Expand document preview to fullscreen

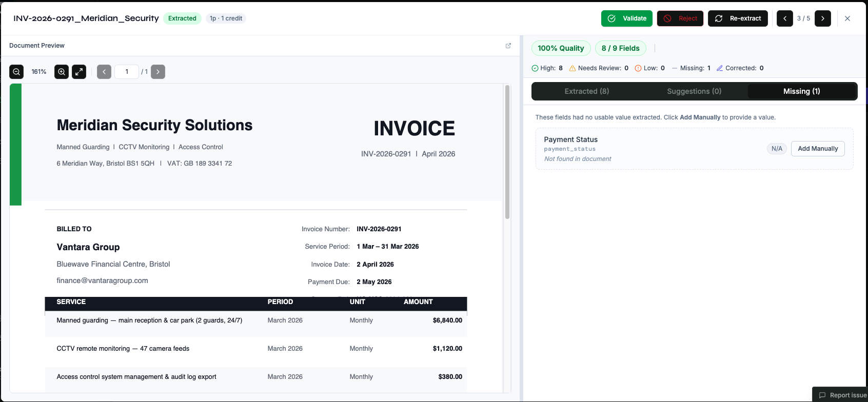pos(79,72)
